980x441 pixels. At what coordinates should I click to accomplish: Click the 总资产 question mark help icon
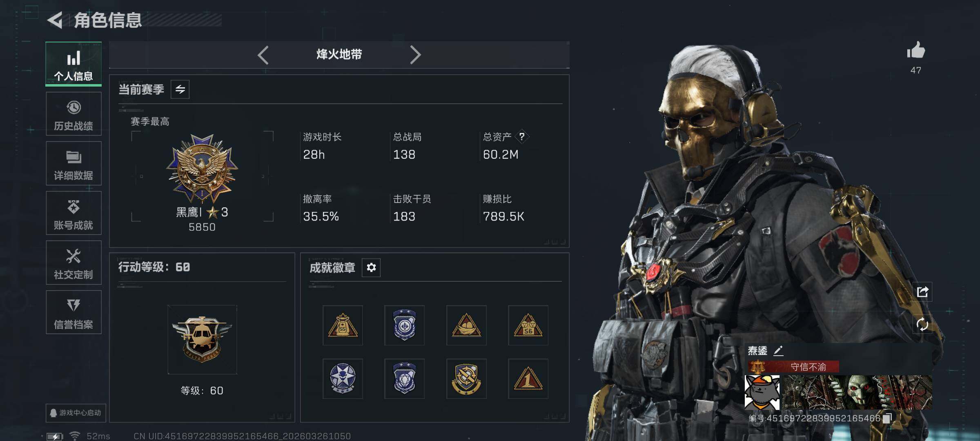[x=521, y=137]
